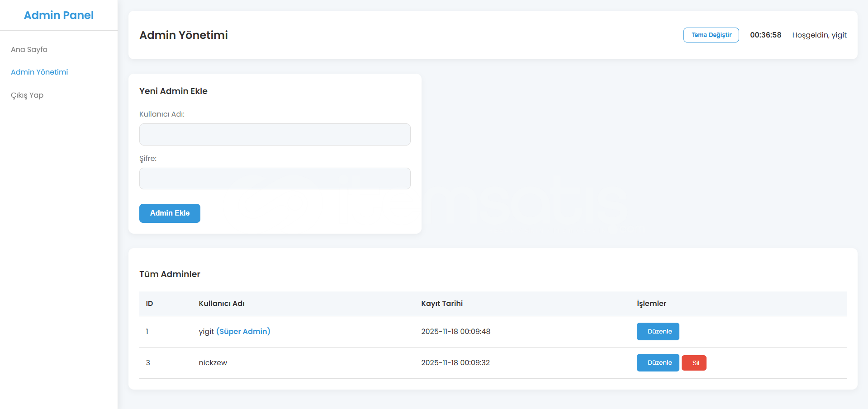
Task: Open Ana Sayfa from the sidebar
Action: [29, 49]
